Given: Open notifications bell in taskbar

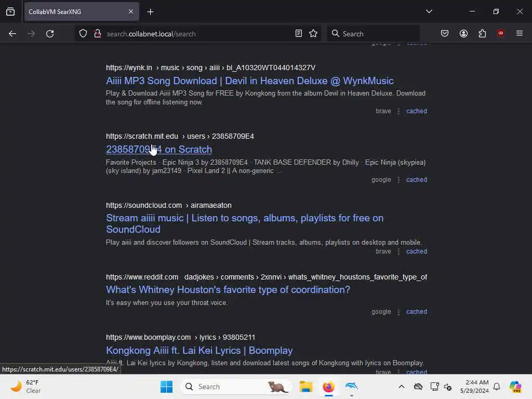Looking at the screenshot, I should click(x=497, y=387).
